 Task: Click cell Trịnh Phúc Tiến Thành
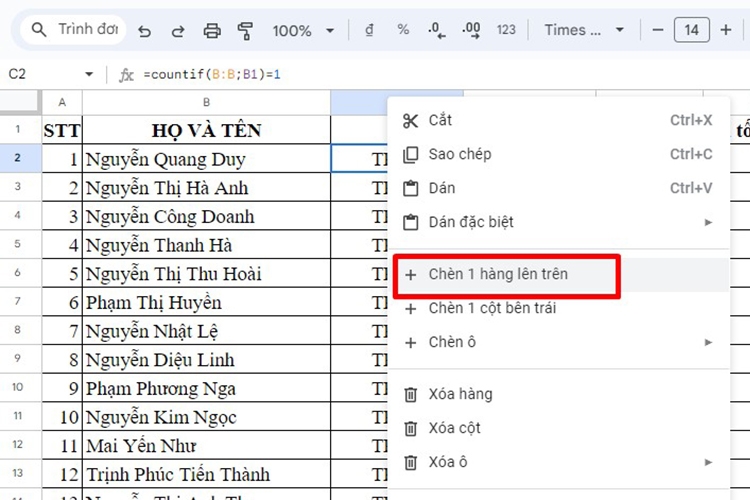[206, 474]
